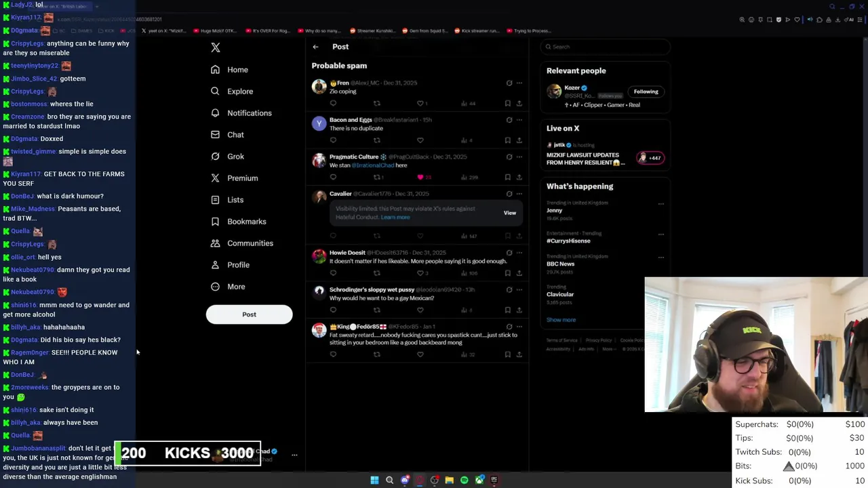Click the Windows taskbar search icon
The image size is (868, 488).
[x=389, y=480]
